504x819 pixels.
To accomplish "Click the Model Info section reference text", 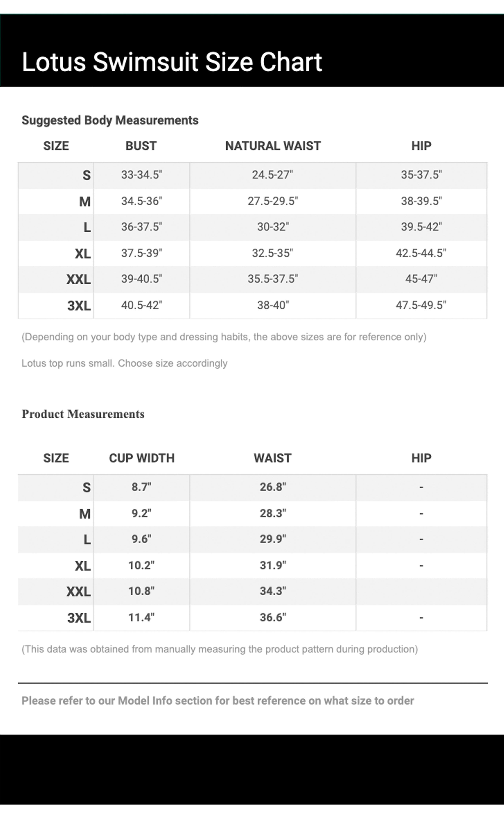I will pyautogui.click(x=218, y=701).
